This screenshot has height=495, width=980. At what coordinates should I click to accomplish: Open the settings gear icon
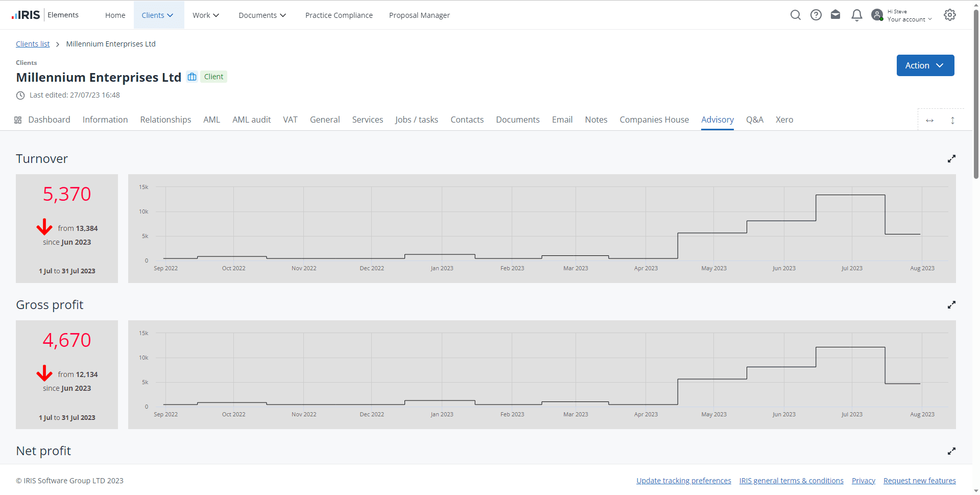pos(950,15)
